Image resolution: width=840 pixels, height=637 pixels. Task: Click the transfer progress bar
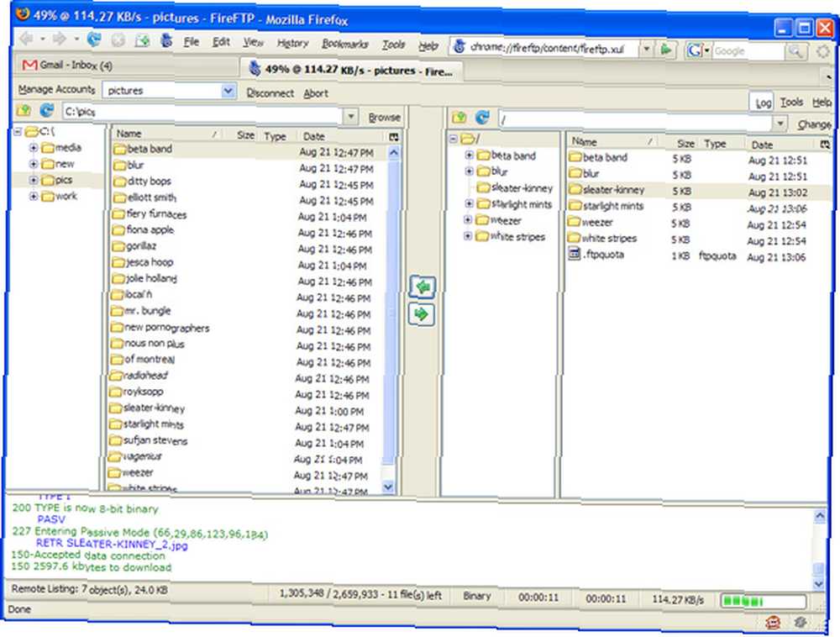(764, 602)
